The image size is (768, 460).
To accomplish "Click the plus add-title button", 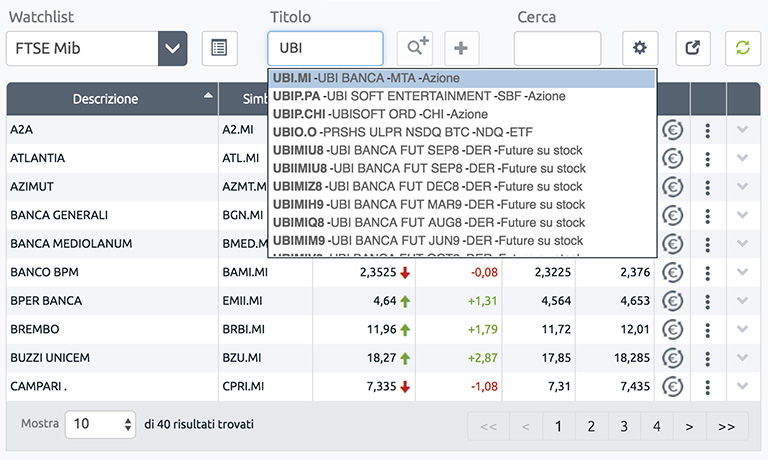I will click(461, 48).
